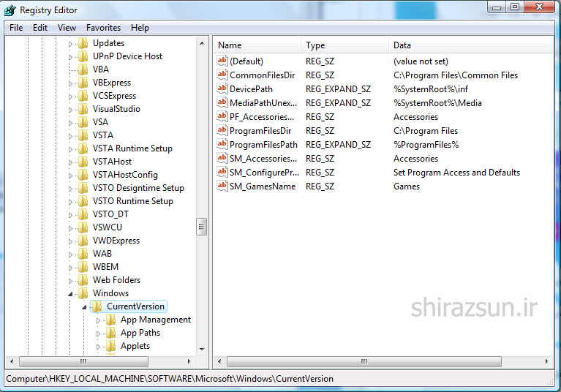The width and height of the screenshot is (561, 392).
Task: Expand the VSTA Runtime Setup key
Action: (x=70, y=149)
